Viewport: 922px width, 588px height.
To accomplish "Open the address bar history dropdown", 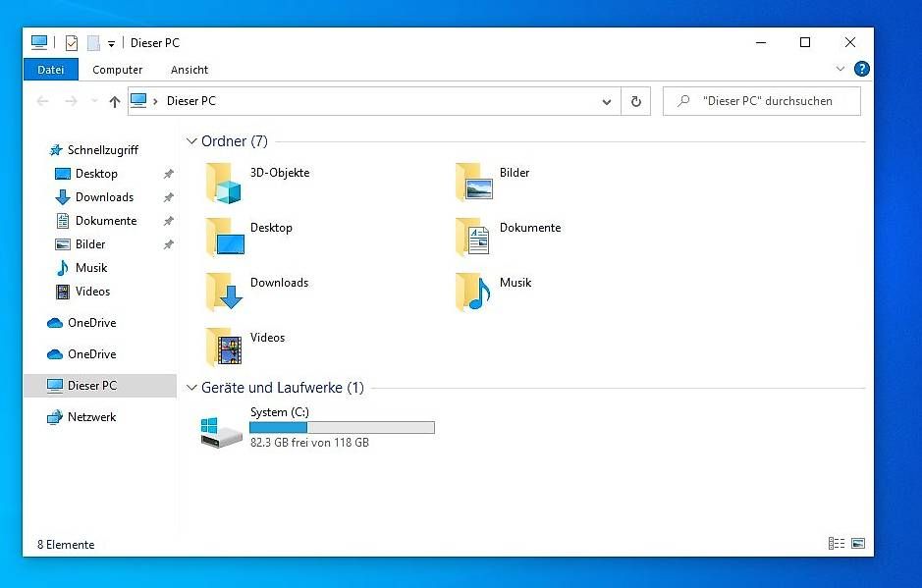I will coord(606,102).
